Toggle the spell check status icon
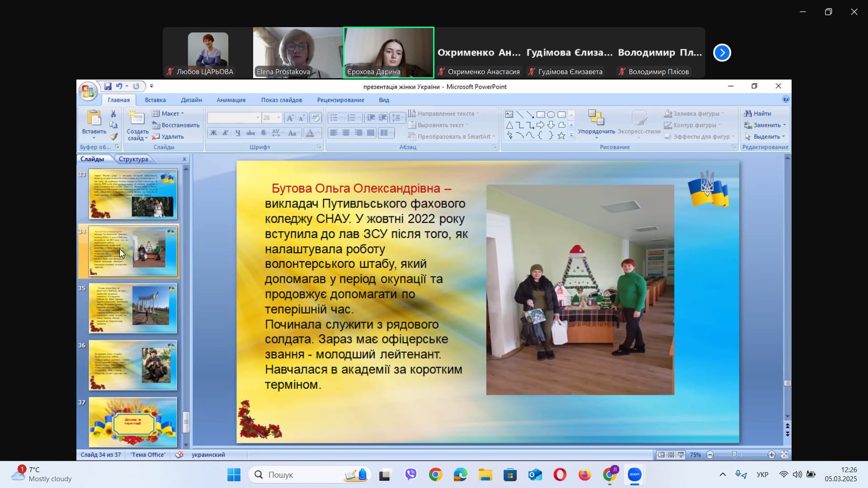This screenshot has width=868, height=488. click(x=179, y=455)
